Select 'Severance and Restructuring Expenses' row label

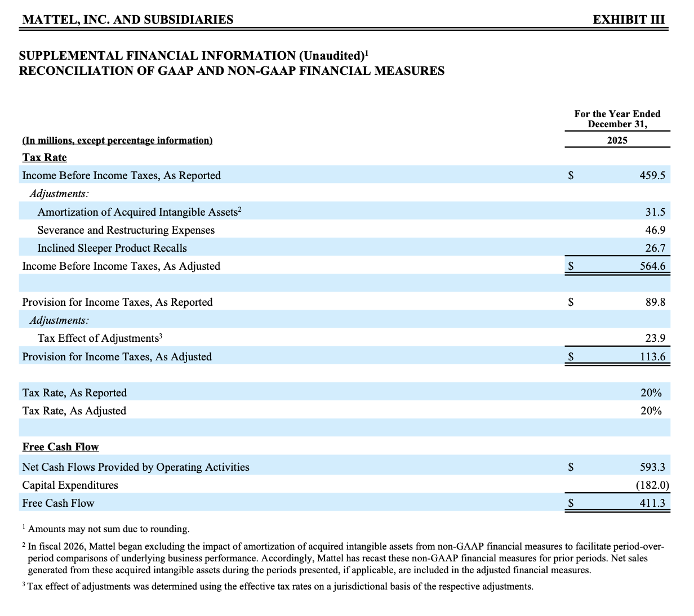(x=126, y=230)
